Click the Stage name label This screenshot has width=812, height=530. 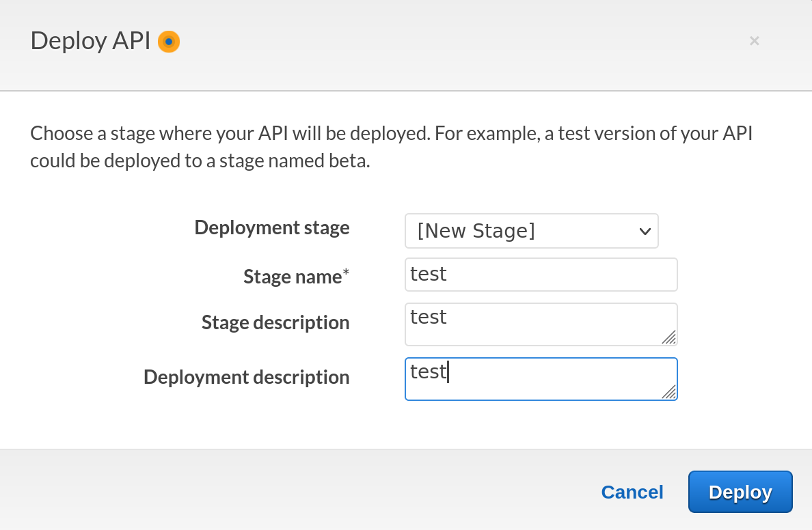pos(293,277)
